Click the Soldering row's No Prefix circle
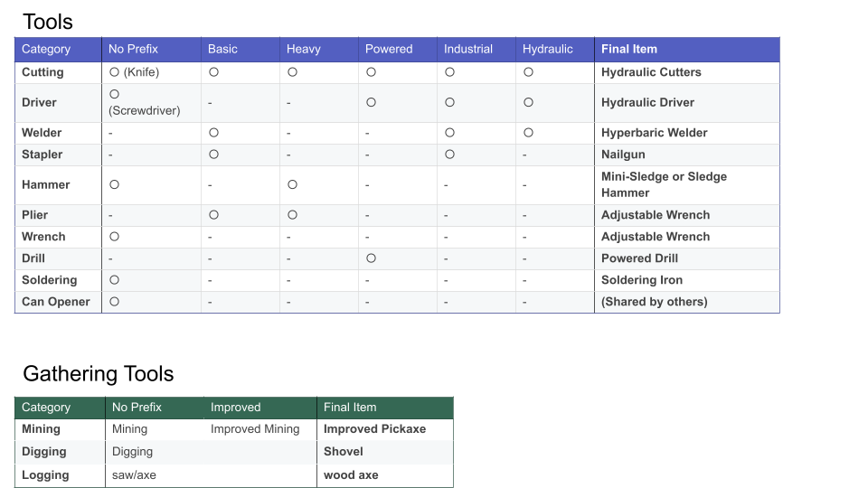This screenshot has height=488, width=868. point(114,280)
